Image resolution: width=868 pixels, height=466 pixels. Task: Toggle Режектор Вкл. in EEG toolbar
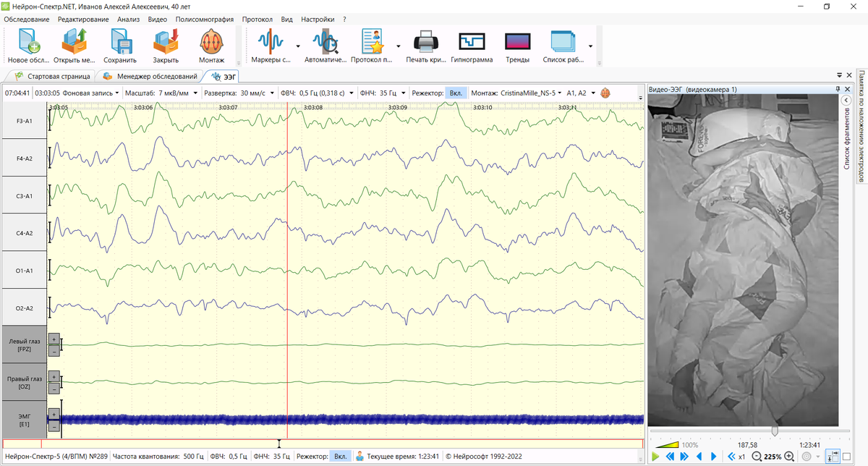456,93
